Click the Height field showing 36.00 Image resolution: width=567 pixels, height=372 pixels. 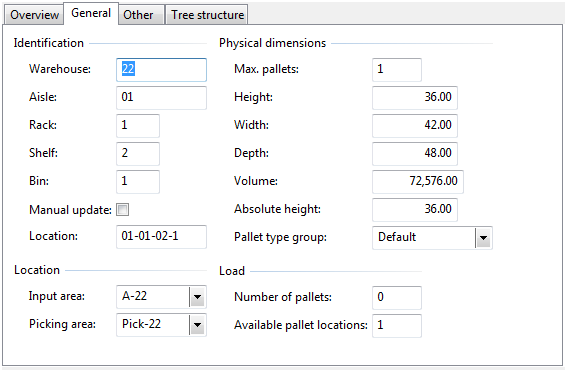click(415, 98)
